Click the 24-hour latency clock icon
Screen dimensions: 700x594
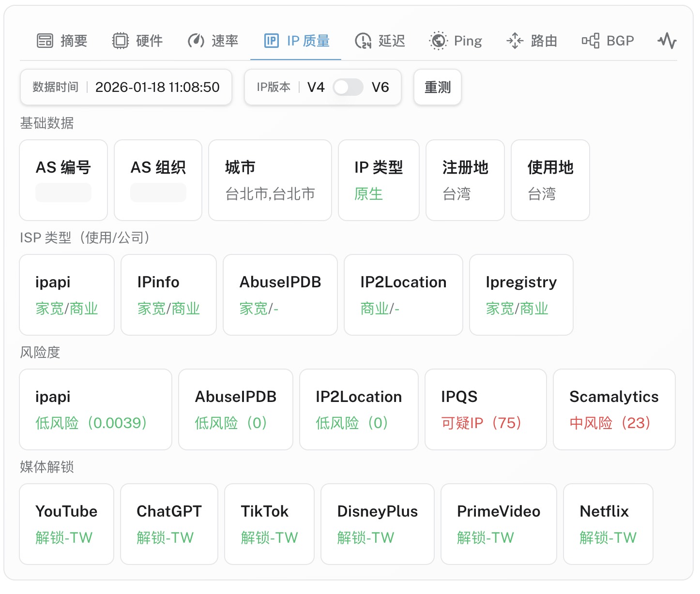(x=363, y=41)
